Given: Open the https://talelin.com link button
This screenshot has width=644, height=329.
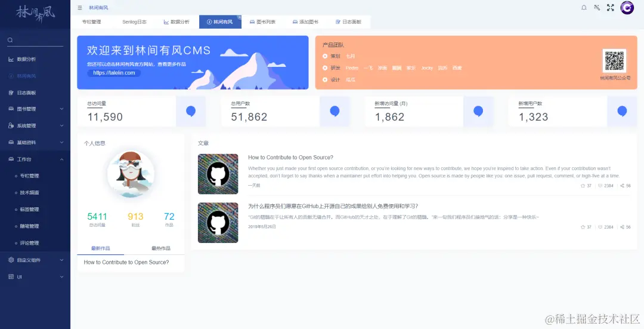Looking at the screenshot, I should [x=114, y=73].
